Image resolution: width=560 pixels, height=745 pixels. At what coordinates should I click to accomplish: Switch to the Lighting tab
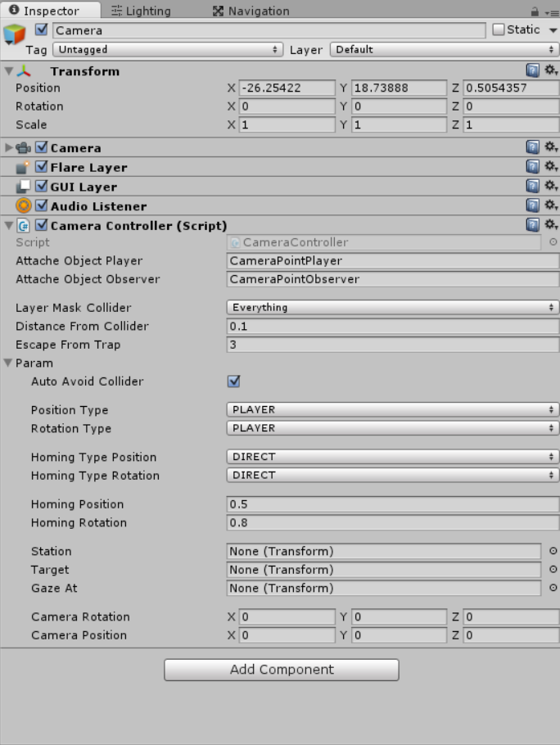pos(141,11)
